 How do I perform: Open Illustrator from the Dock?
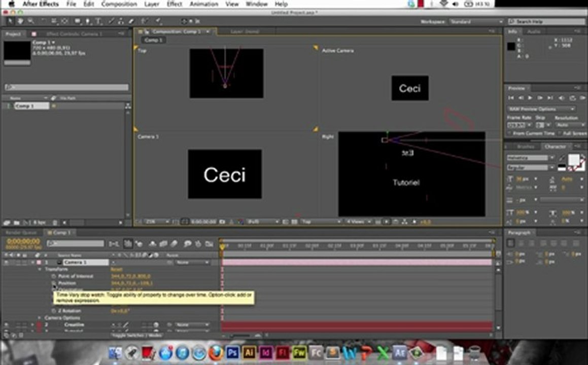249,353
